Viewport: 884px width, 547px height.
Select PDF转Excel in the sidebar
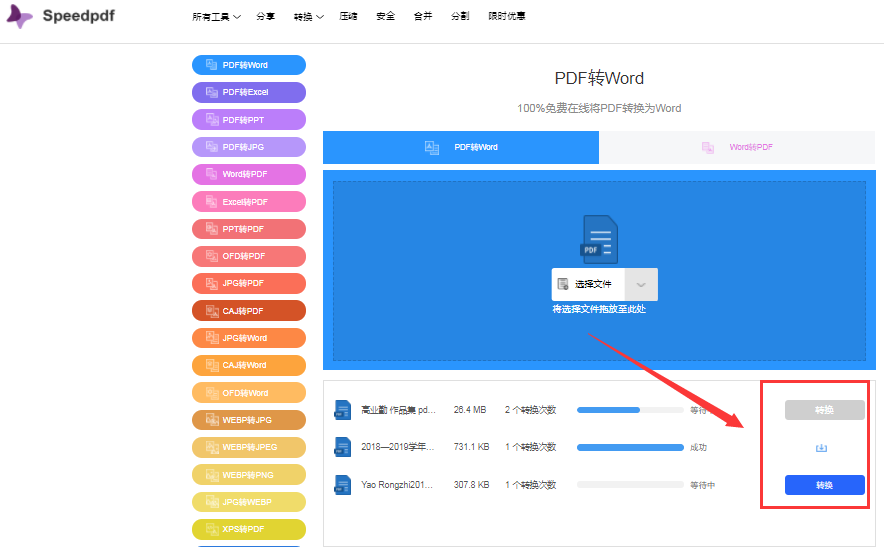point(249,92)
